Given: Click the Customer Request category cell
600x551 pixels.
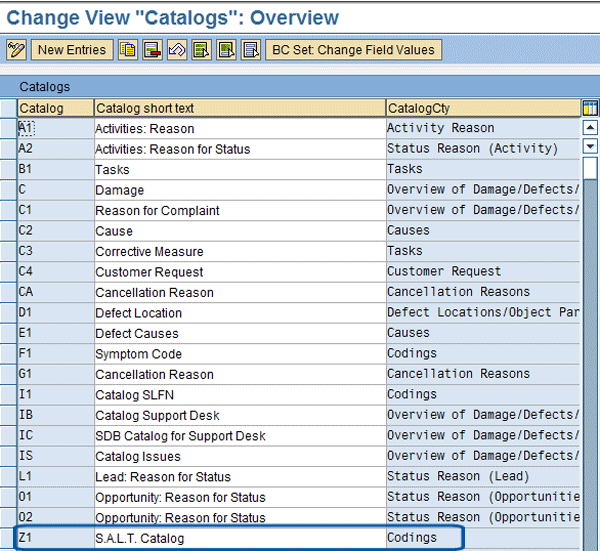Looking at the screenshot, I should coord(482,272).
